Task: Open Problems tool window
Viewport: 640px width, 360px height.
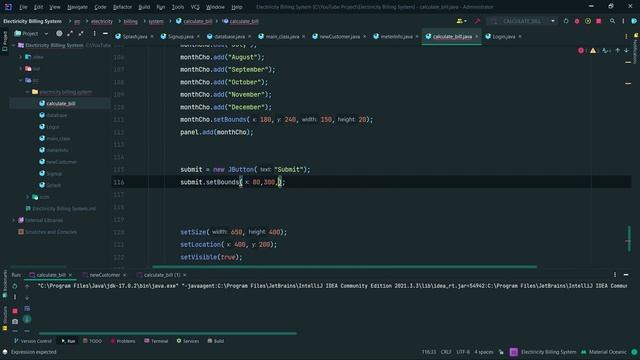Action: coord(123,341)
